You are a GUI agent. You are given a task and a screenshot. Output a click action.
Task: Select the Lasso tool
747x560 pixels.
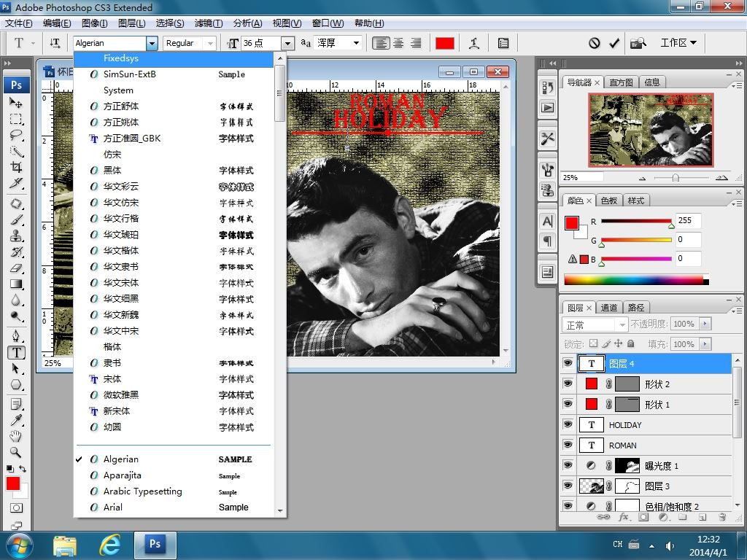coord(16,135)
